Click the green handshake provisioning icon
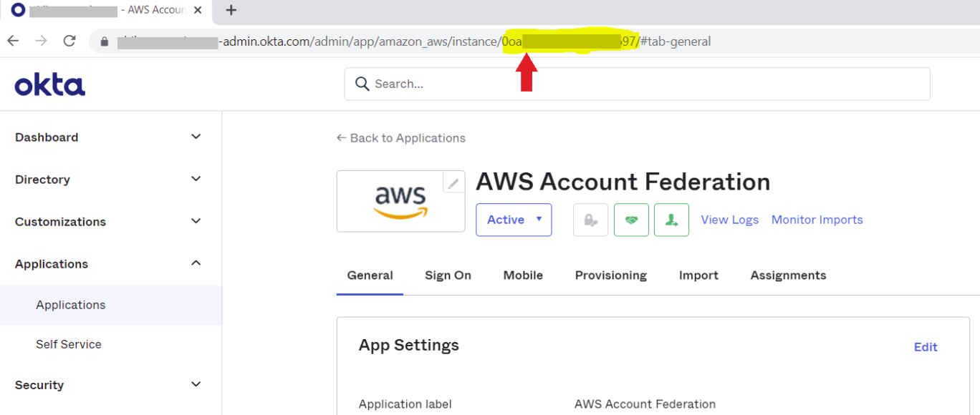 [x=631, y=220]
